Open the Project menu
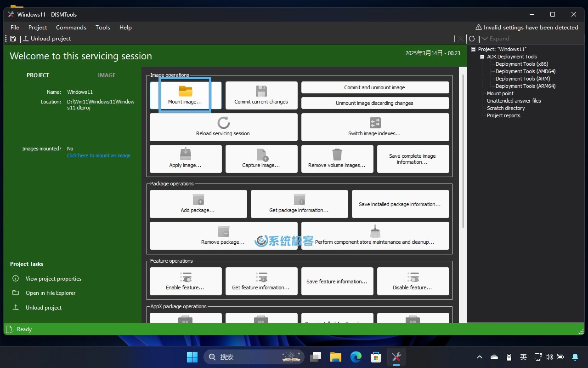 tap(38, 27)
